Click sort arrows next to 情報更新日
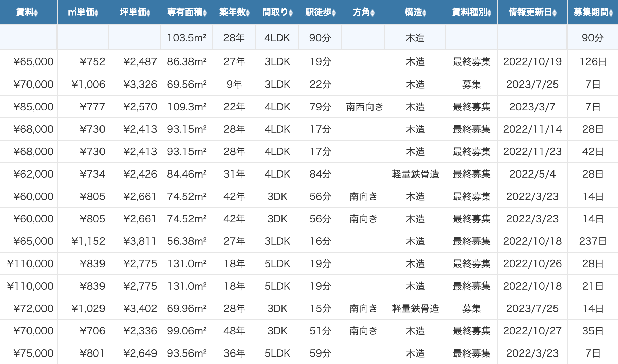This screenshot has width=618, height=364. coord(555,13)
